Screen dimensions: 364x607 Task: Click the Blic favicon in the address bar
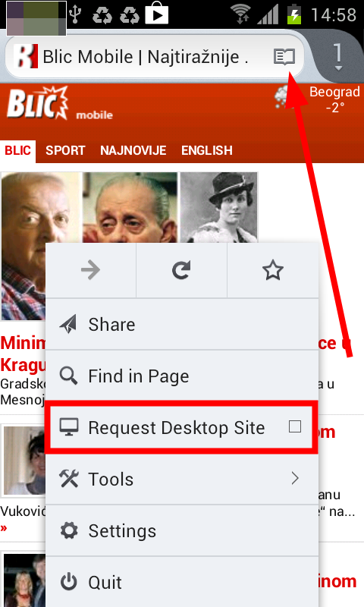click(26, 56)
